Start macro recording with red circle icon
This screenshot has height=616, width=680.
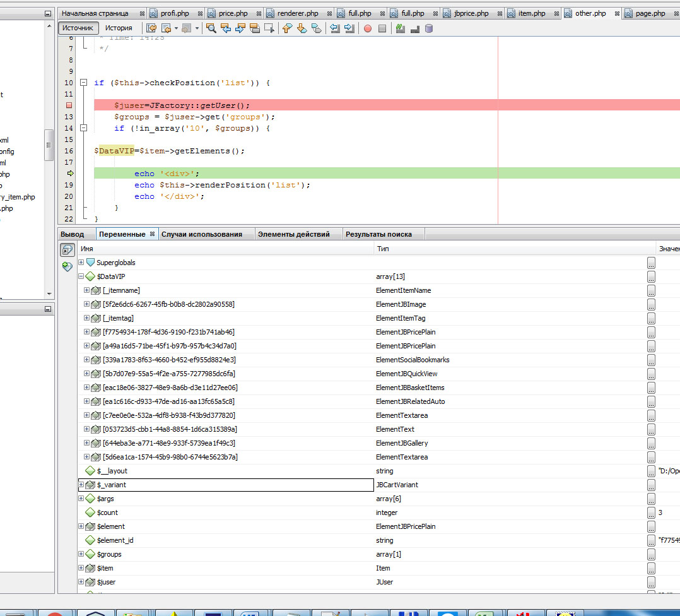point(368,28)
